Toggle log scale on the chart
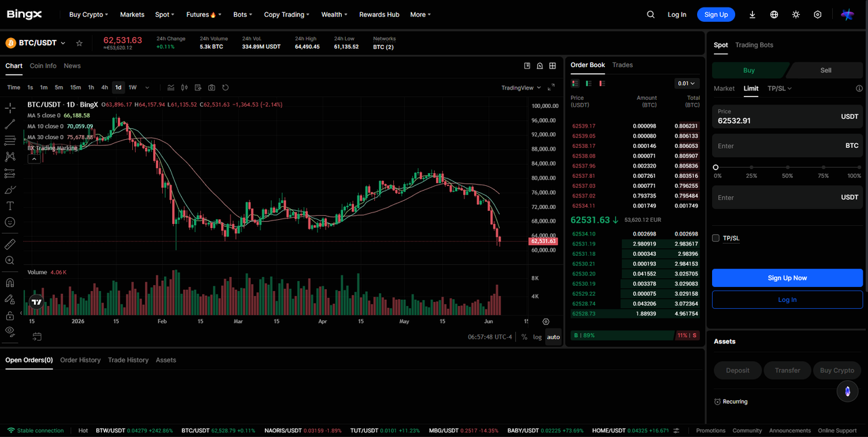868x437 pixels. click(537, 337)
